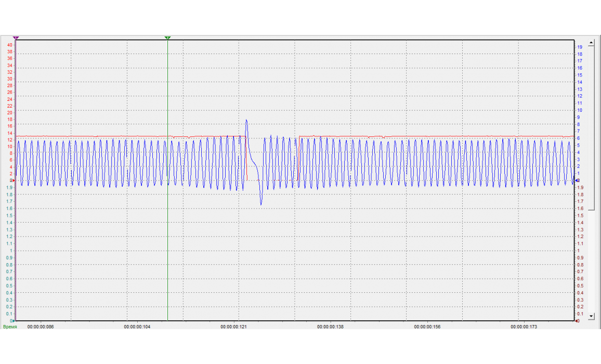Select the green cursor 2 marker at top
Image resolution: width=601 pixels, height=364 pixels.
point(167,38)
